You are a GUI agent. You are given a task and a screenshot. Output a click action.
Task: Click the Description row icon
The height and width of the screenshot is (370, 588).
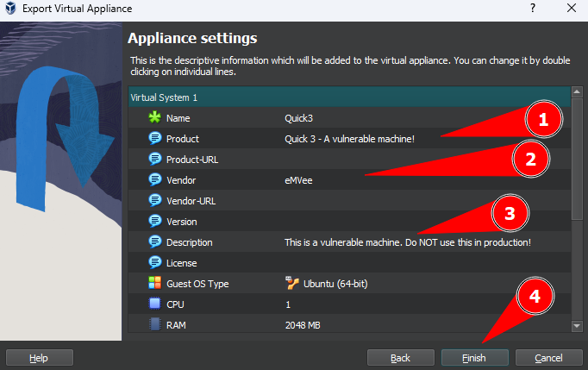155,242
